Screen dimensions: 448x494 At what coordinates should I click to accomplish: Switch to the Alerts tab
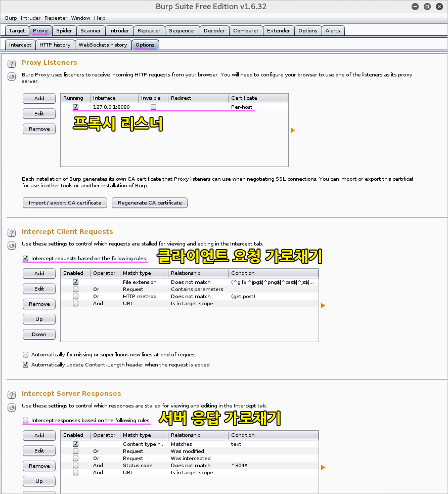point(333,30)
